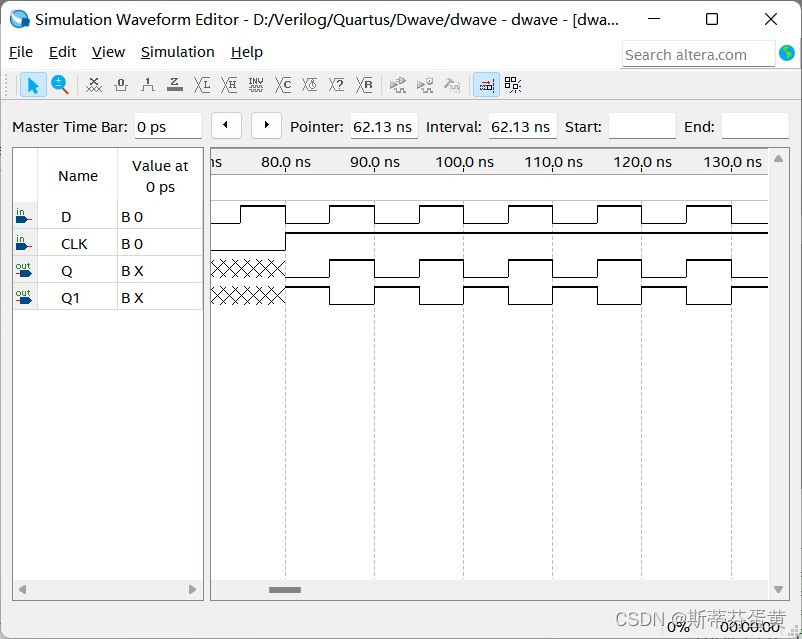
Task: Force high (1) value icon
Action: pyautogui.click(x=148, y=85)
